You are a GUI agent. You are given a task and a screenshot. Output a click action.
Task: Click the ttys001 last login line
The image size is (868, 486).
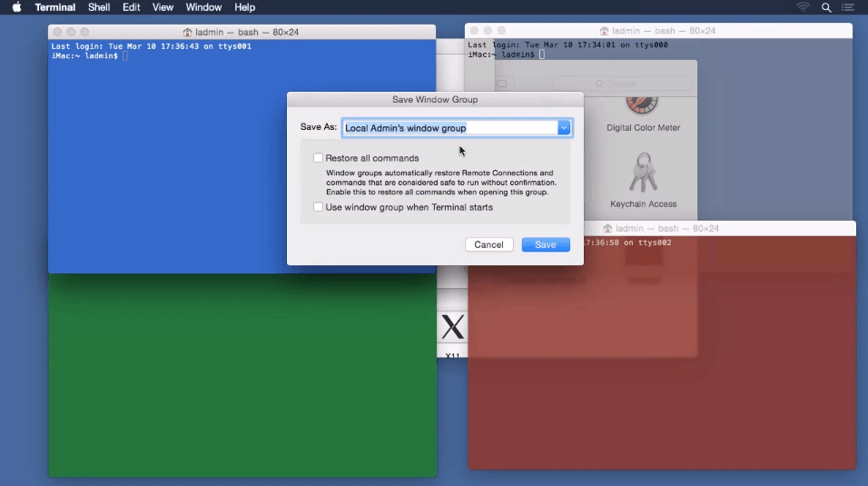coord(151,46)
